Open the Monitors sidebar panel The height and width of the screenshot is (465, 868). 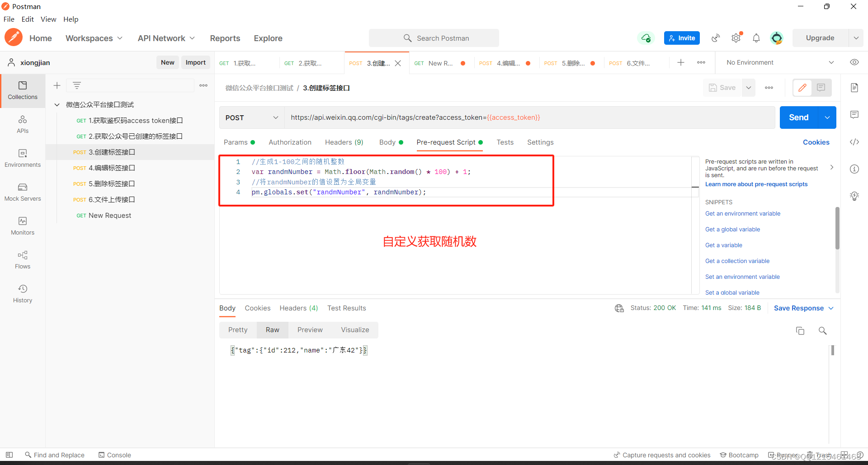coord(23,226)
